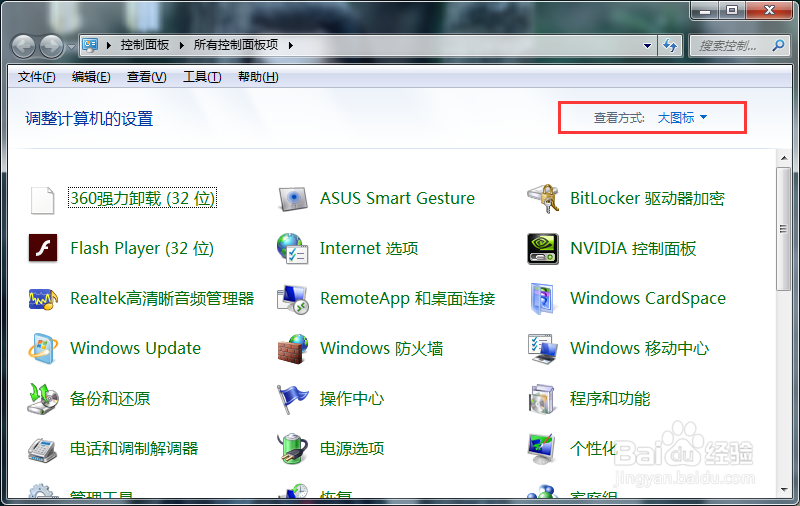This screenshot has height=506, width=800.
Task: Open the 360强力卸载 blank page icon
Action: click(x=42, y=199)
